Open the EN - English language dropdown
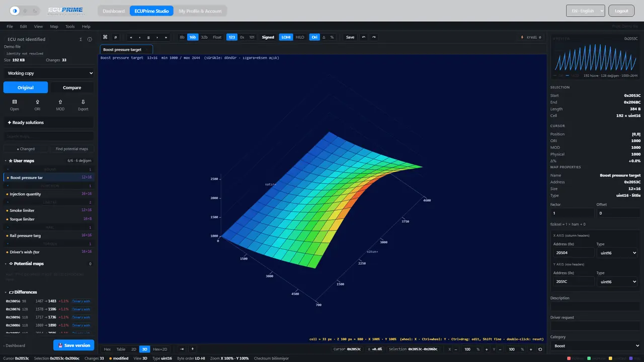 (x=585, y=11)
